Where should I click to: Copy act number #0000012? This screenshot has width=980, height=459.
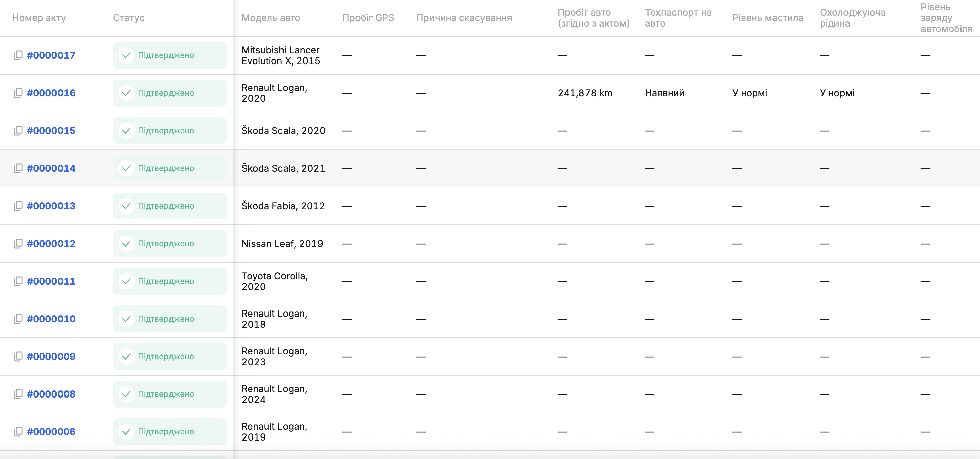(x=18, y=244)
